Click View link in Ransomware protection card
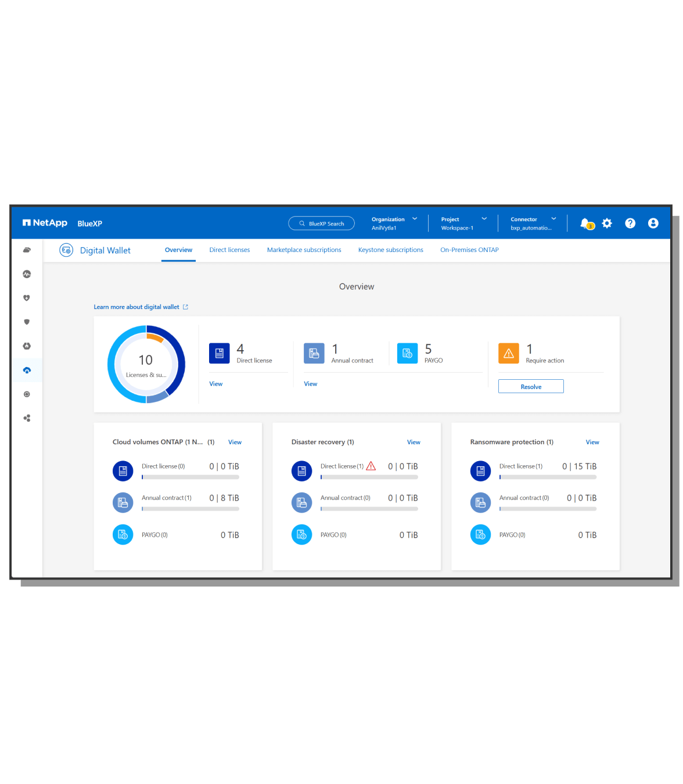683x784 pixels. [x=592, y=443]
